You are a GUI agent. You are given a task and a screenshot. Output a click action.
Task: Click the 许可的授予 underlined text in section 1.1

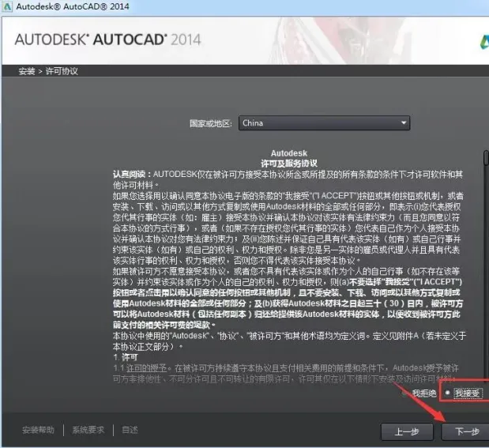(x=147, y=368)
